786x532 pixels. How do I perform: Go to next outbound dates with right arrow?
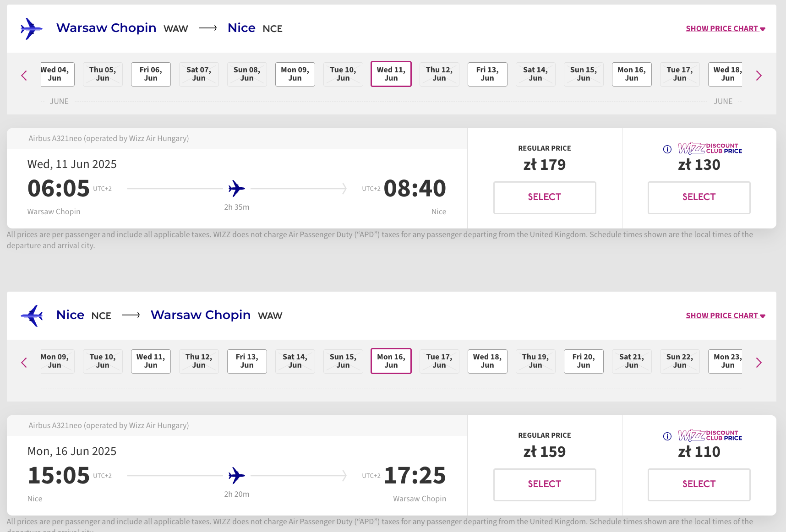(x=759, y=76)
